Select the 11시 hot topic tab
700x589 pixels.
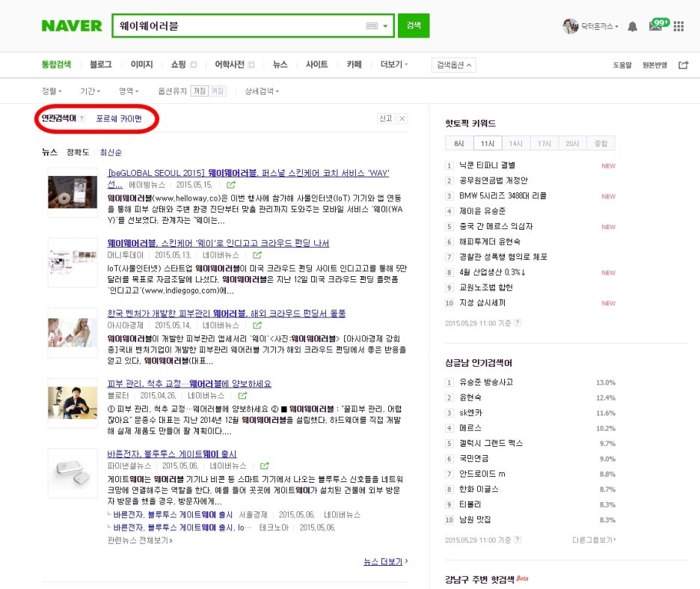(488, 144)
